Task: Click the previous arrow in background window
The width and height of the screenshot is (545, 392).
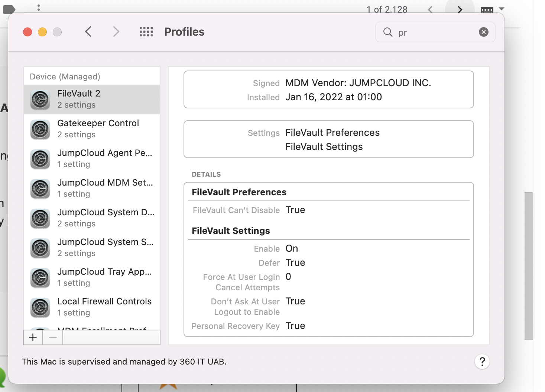Action: click(430, 9)
